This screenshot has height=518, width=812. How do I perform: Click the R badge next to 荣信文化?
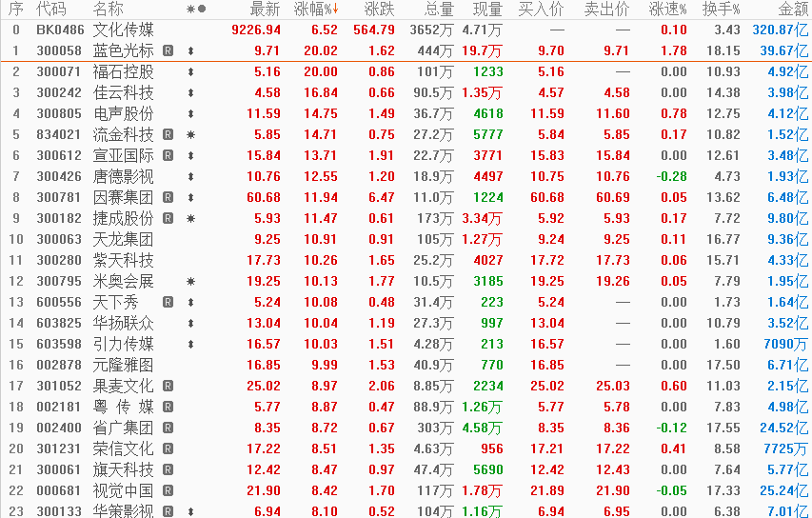(x=168, y=448)
